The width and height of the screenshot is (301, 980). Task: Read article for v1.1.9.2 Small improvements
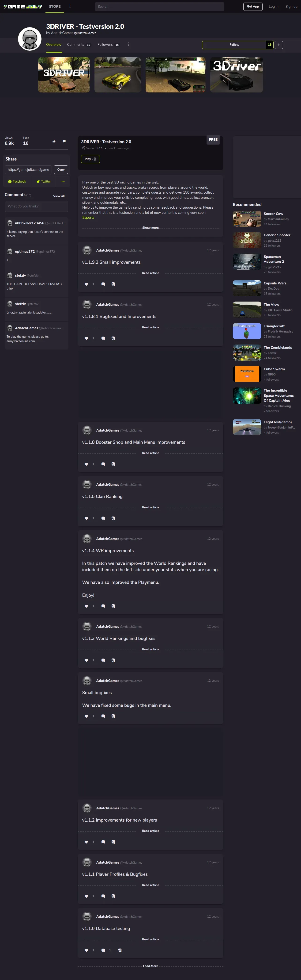click(150, 273)
